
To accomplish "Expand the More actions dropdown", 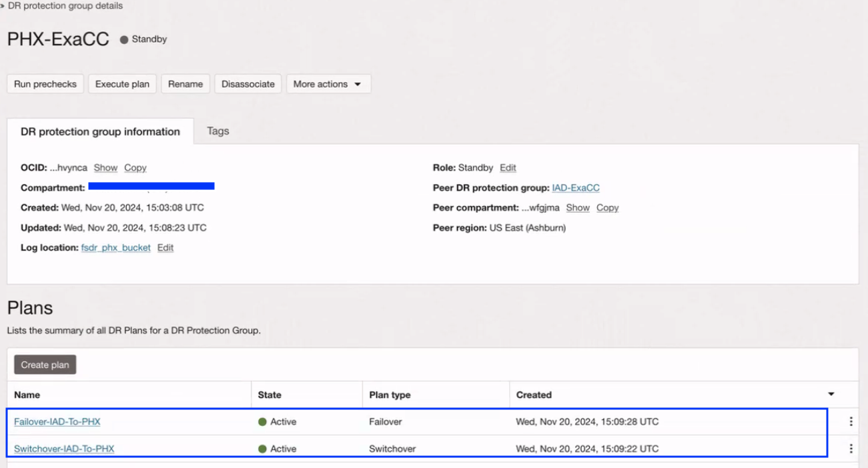I will point(328,84).
